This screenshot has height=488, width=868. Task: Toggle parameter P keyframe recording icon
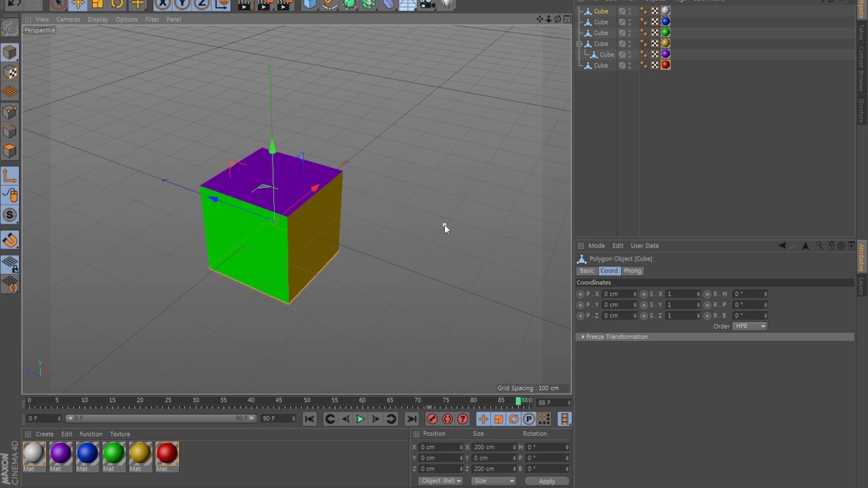click(x=528, y=419)
